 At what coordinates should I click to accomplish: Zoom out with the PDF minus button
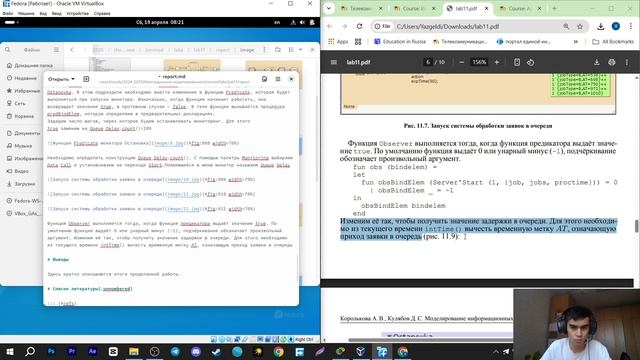[462, 62]
